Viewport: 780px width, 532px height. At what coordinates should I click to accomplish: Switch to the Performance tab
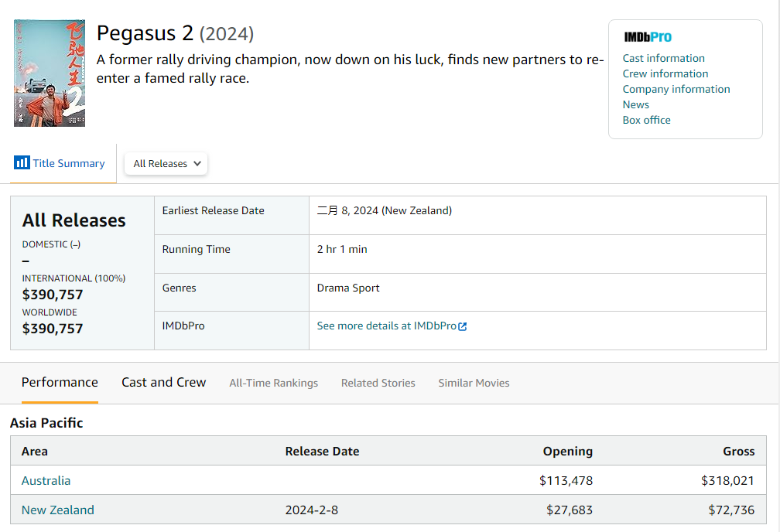[60, 383]
